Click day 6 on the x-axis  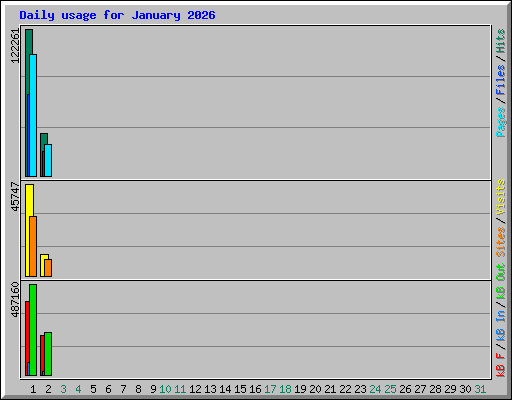[x=108, y=389]
